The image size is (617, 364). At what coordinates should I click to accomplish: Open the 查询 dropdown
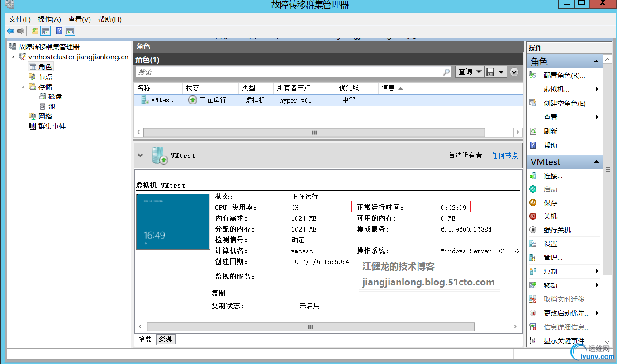469,71
